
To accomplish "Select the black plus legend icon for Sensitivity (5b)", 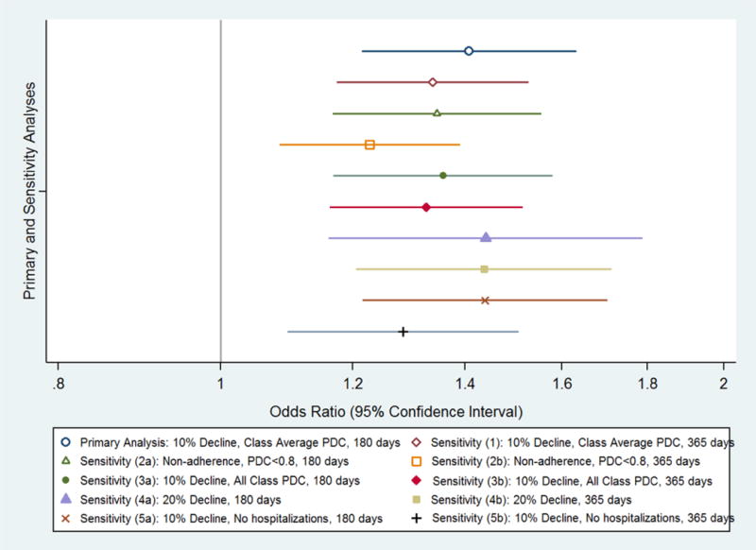I will tap(418, 518).
